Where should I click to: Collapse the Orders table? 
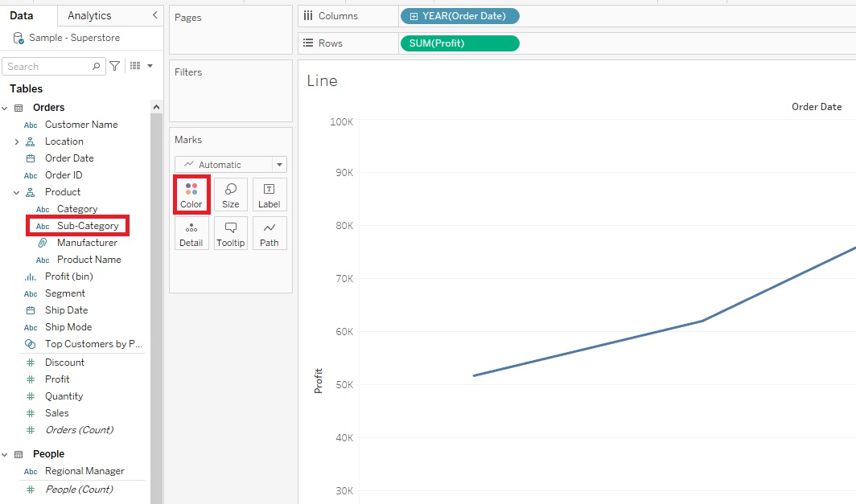(x=4, y=108)
